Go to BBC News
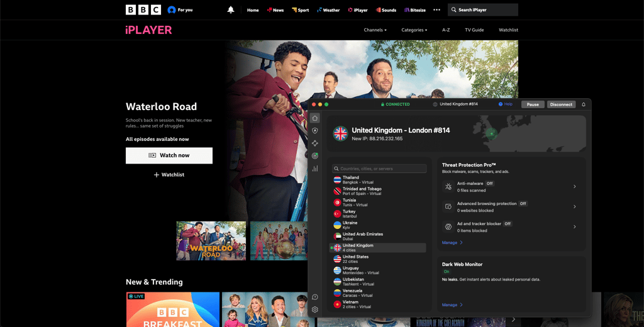Image resolution: width=644 pixels, height=327 pixels. click(275, 10)
